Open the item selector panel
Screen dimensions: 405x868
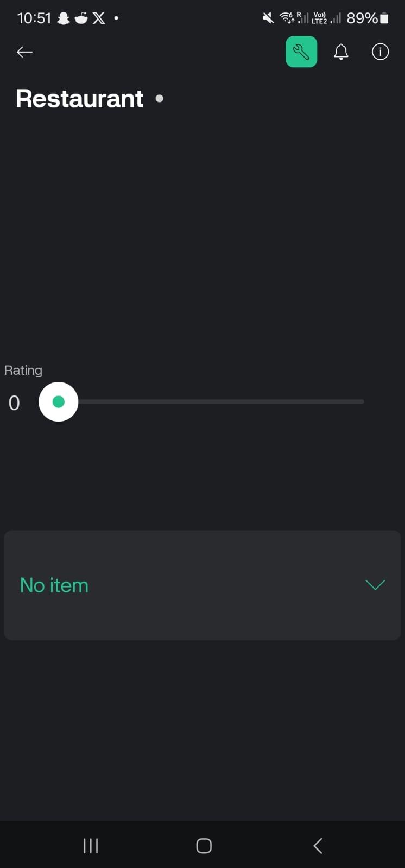[x=202, y=585]
